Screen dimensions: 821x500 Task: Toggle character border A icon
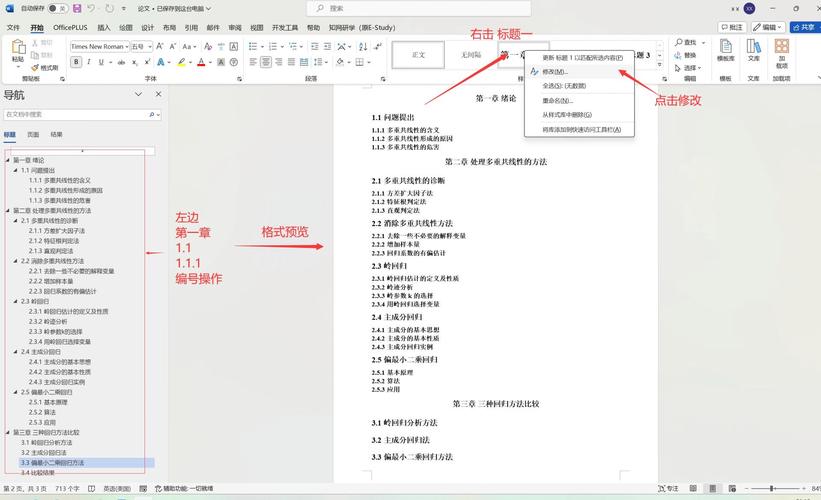234,47
